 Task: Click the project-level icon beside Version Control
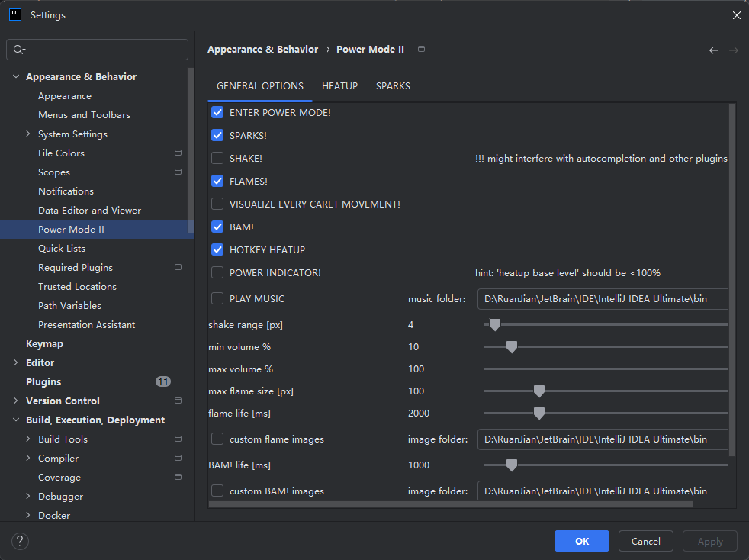pyautogui.click(x=178, y=401)
